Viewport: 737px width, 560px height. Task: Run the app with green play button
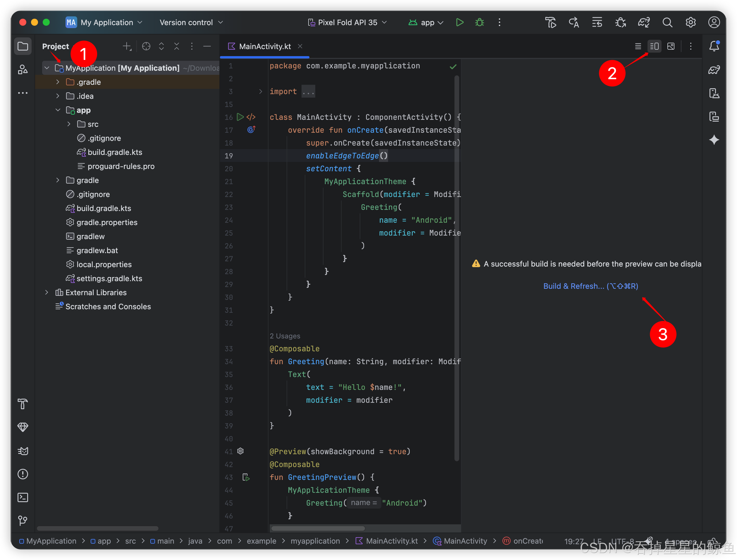(x=459, y=22)
